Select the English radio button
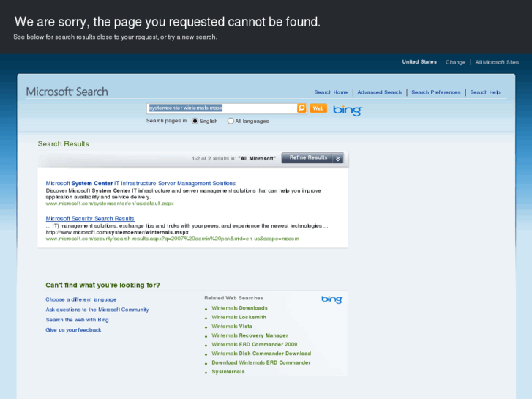The image size is (532, 399). (195, 121)
